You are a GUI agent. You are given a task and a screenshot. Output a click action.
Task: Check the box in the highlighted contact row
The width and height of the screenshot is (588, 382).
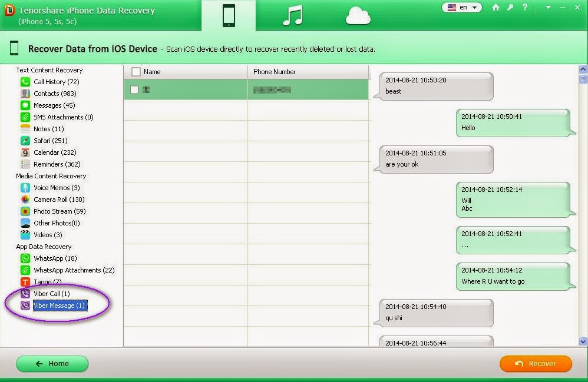coord(134,89)
